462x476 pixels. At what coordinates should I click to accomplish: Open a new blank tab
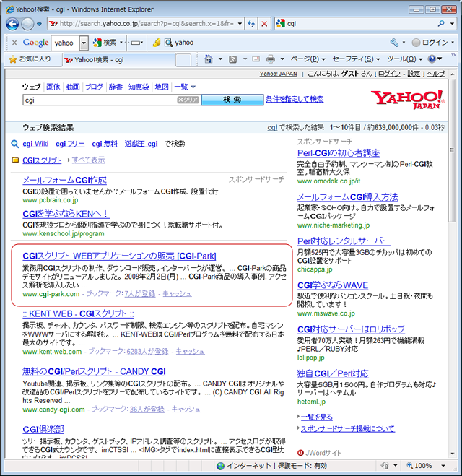click(x=183, y=60)
